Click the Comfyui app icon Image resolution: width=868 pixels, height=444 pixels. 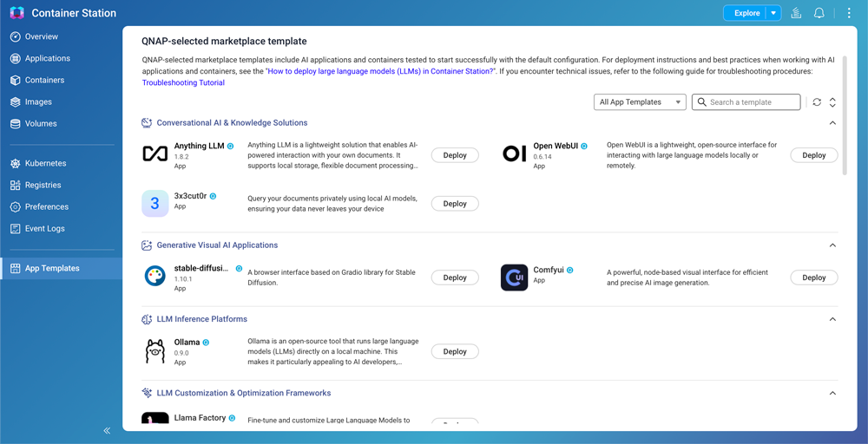click(x=514, y=277)
